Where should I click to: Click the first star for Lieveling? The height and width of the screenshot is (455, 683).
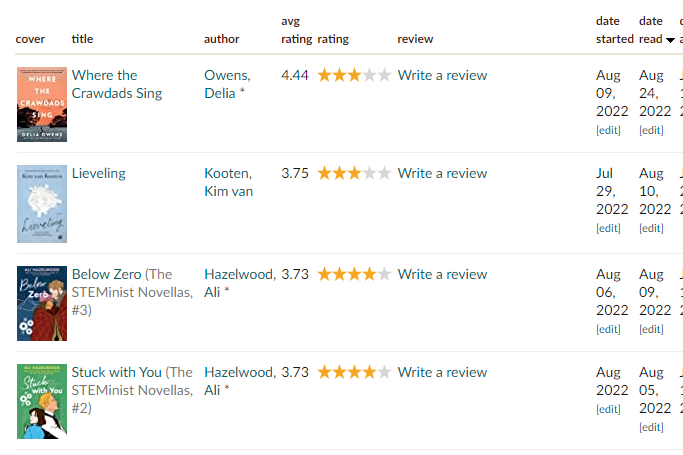(x=325, y=173)
